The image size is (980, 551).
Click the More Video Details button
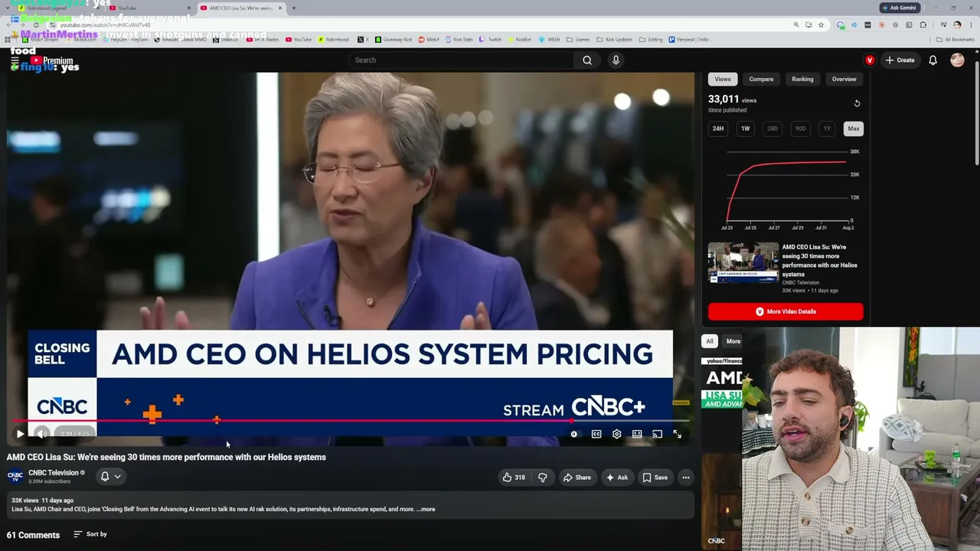(786, 311)
